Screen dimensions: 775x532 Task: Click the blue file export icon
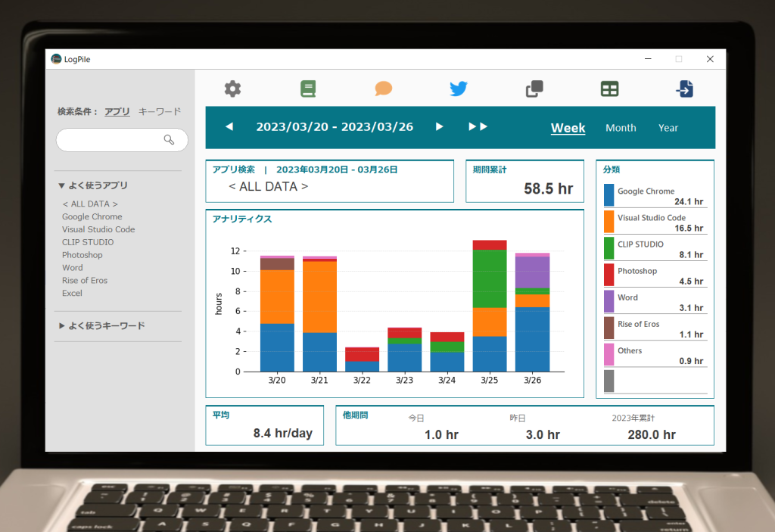684,89
